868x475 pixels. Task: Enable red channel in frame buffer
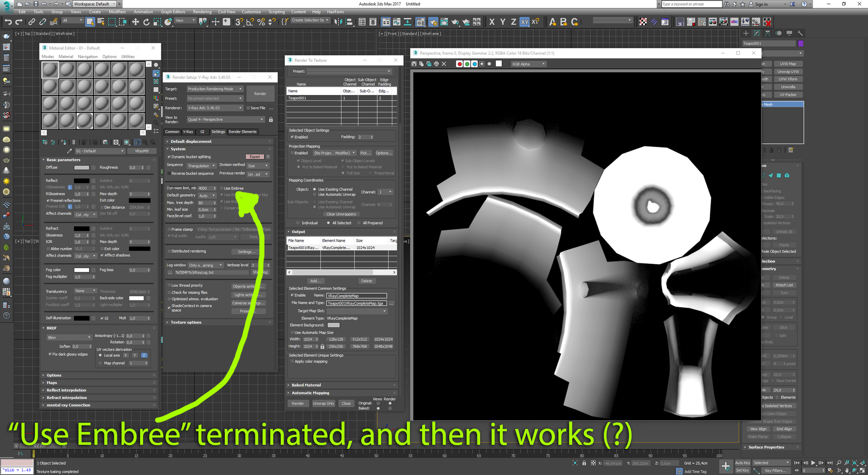point(459,64)
